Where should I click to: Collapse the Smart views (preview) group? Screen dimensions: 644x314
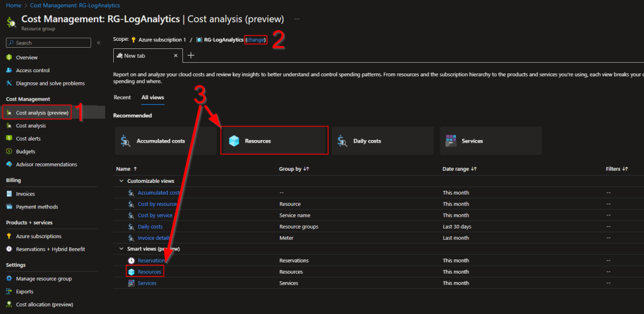[121, 249]
